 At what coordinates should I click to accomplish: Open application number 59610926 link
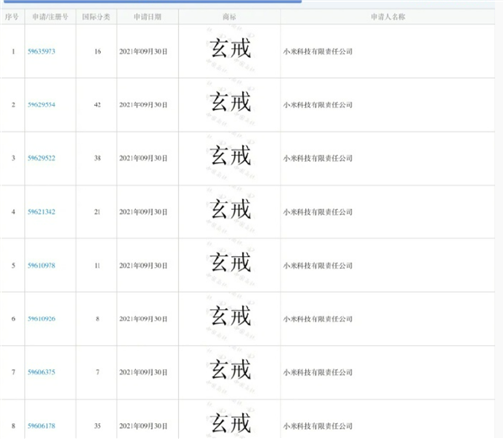click(41, 319)
